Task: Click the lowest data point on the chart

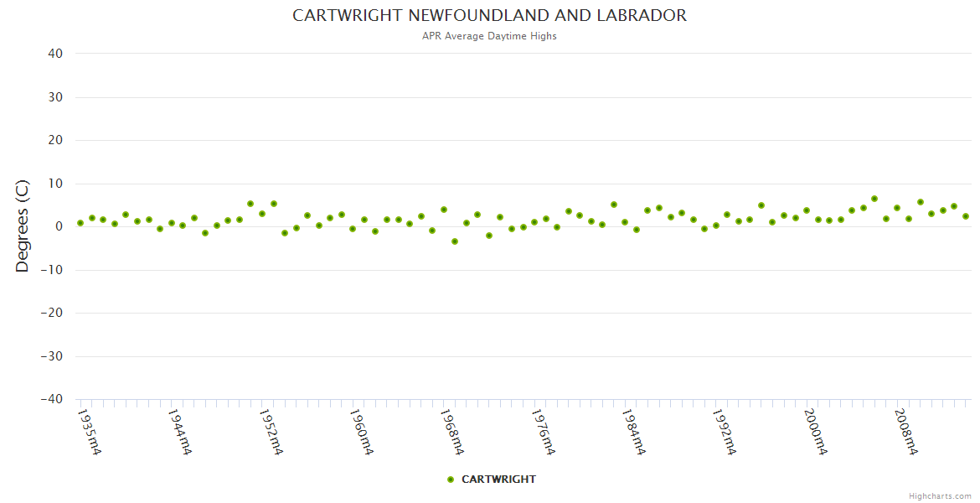Action: point(455,241)
